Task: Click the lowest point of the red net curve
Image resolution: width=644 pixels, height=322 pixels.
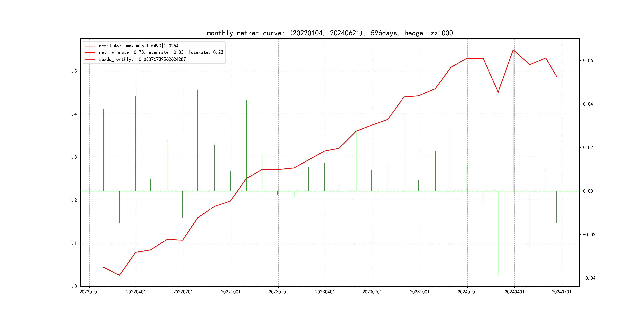Action: [x=119, y=275]
